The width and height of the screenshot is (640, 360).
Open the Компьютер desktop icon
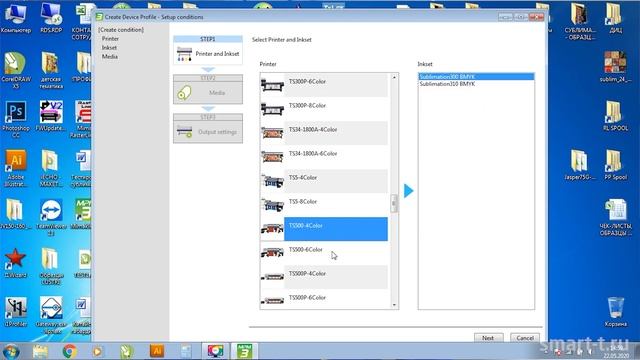point(16,18)
